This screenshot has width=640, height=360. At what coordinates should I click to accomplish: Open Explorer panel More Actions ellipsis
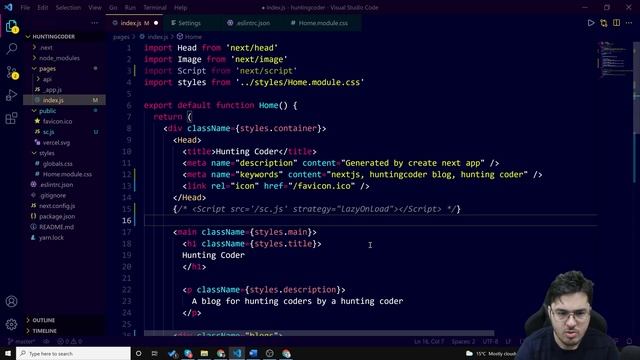coord(95,23)
